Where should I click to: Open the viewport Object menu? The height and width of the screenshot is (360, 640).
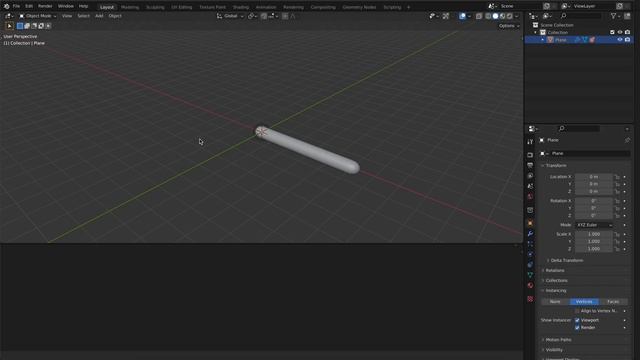(x=115, y=16)
